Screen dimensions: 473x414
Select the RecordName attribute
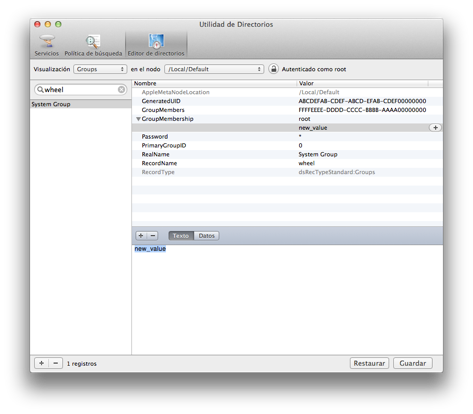(159, 163)
